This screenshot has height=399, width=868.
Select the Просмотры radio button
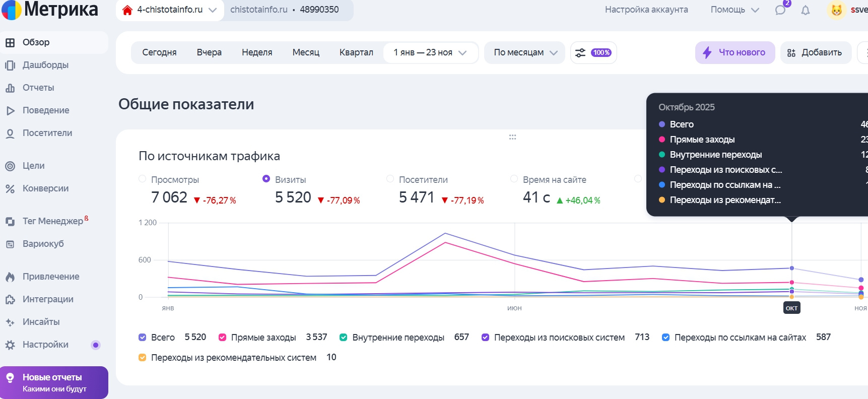[x=142, y=179]
